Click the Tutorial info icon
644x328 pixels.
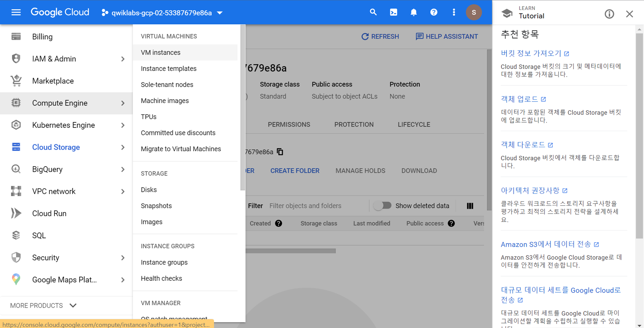pyautogui.click(x=609, y=14)
